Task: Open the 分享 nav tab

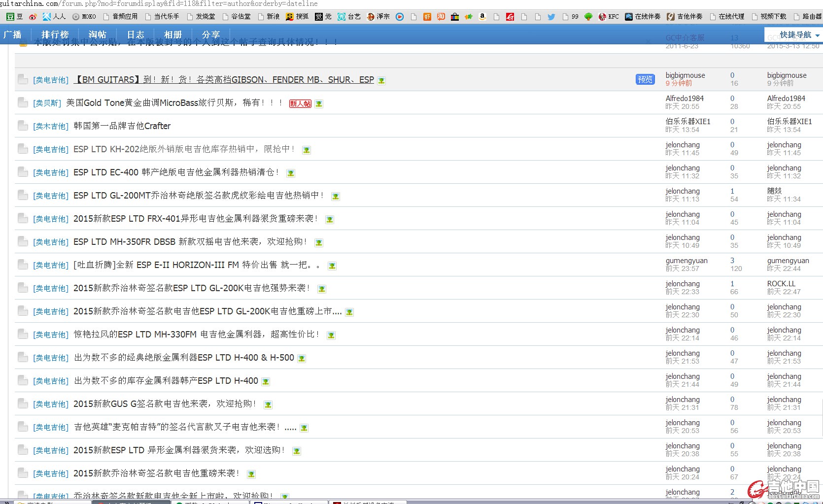Action: tap(211, 34)
